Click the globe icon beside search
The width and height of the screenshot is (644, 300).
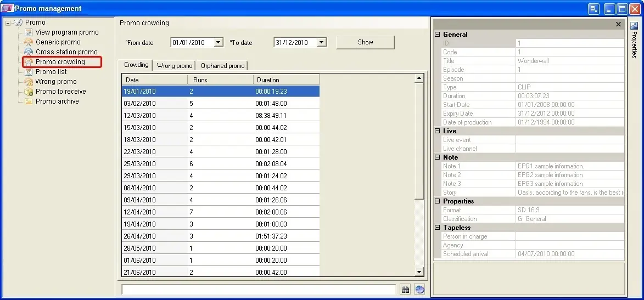[420, 290]
